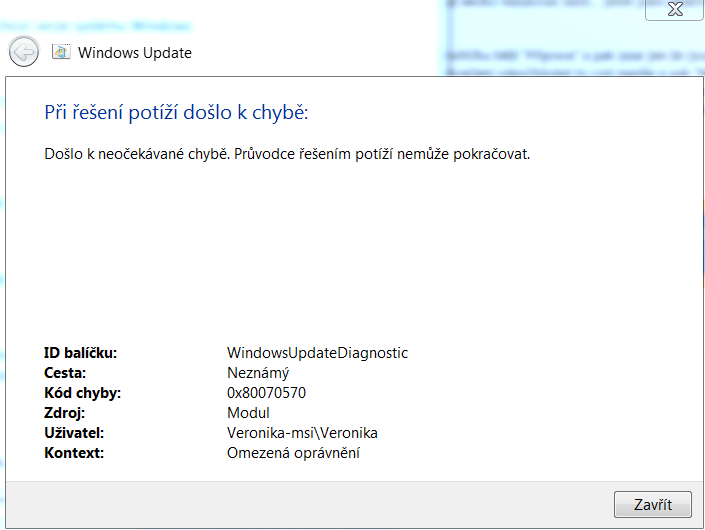
Task: Click the message "Došlo k neočekávané chybě"
Action: 137,154
